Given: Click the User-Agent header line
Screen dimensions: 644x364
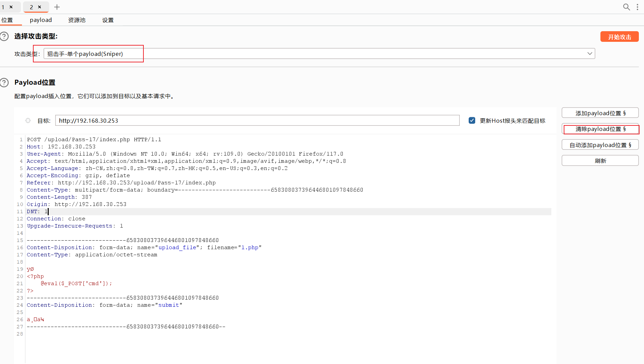Looking at the screenshot, I should (x=185, y=154).
